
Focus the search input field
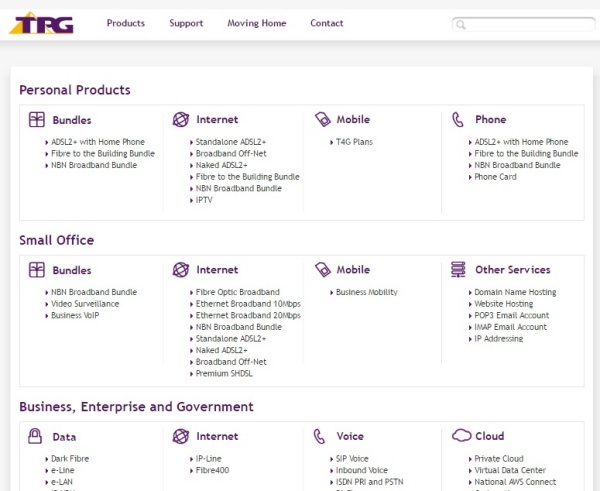click(523, 25)
